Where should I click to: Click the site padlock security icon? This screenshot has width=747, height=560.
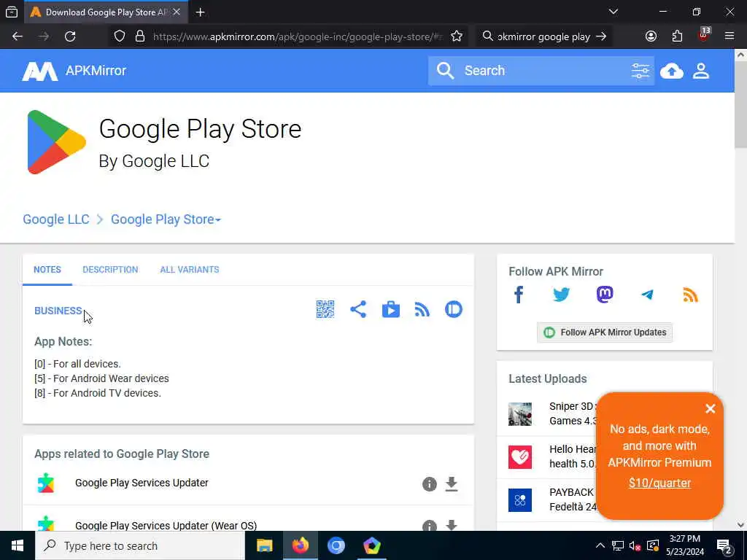[x=139, y=36]
